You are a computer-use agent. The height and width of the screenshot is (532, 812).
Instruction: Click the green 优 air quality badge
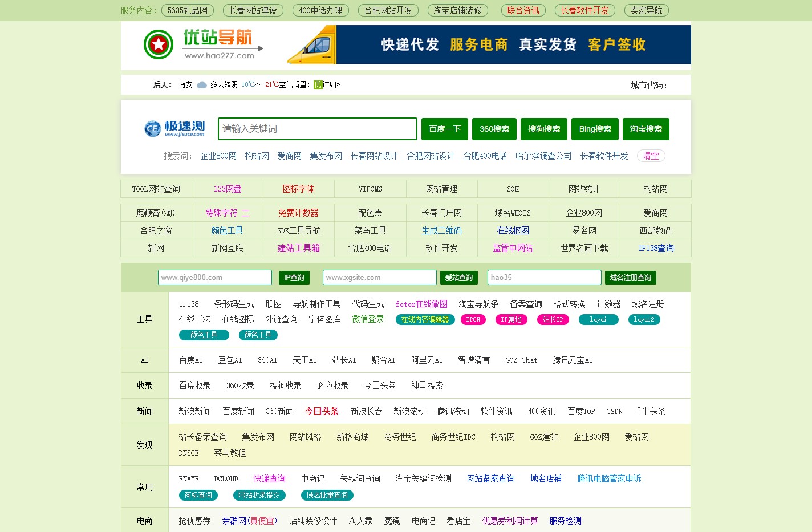pos(318,84)
